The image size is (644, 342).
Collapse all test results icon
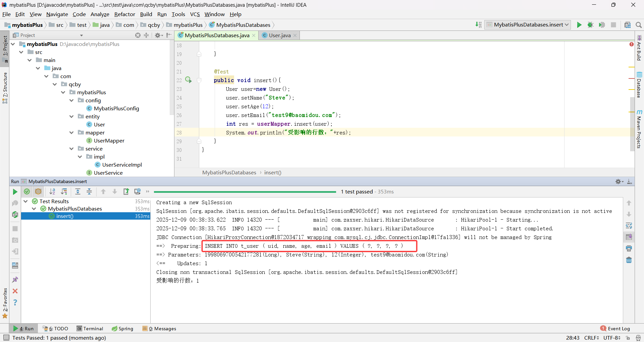89,191
